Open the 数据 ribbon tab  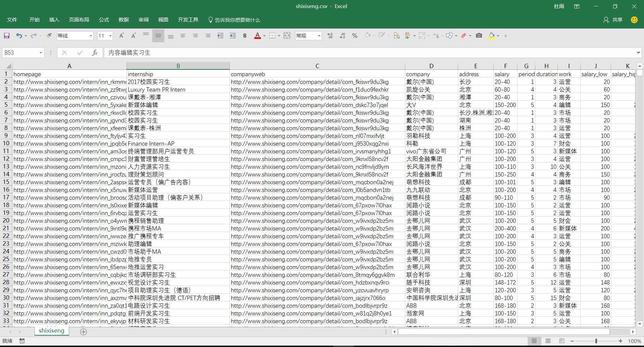click(124, 20)
